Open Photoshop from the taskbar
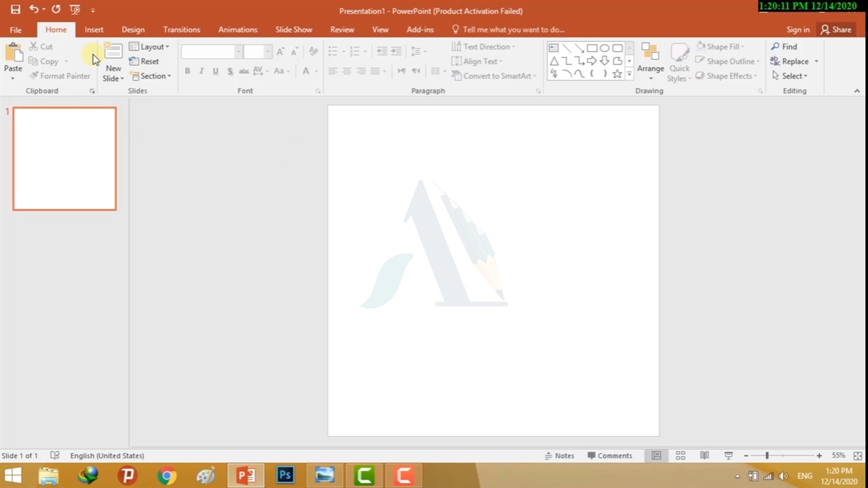The width and height of the screenshot is (868, 488). coord(285,475)
